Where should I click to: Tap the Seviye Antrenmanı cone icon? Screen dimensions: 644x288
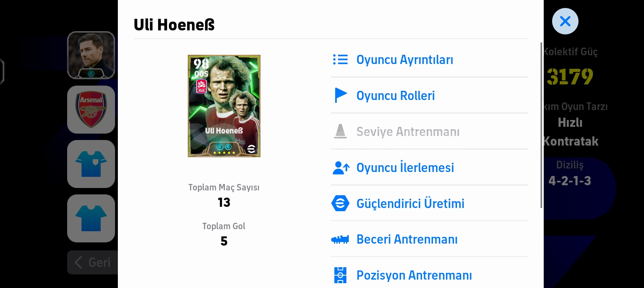[x=340, y=131]
